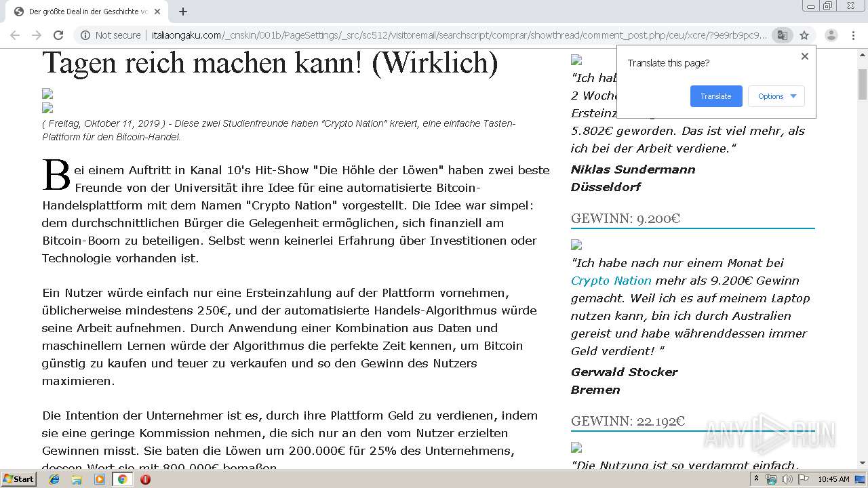Reload the current page
This screenshot has height=488, width=868.
58,35
